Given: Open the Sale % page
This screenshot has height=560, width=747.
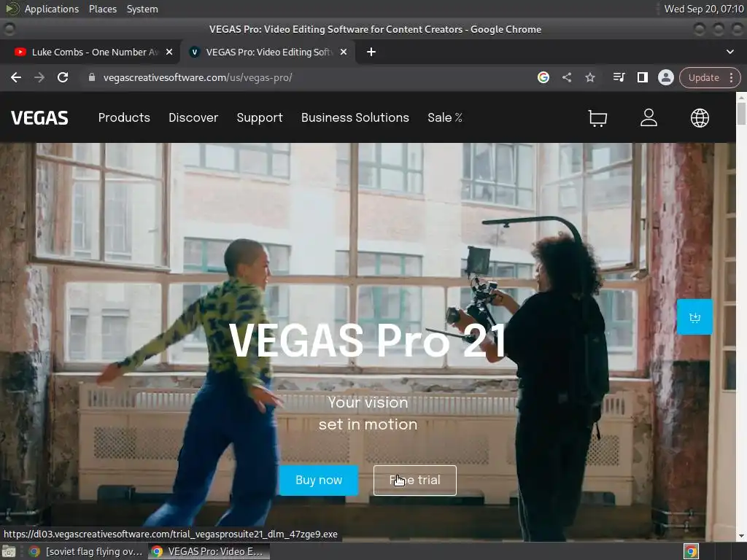Looking at the screenshot, I should click(x=445, y=117).
